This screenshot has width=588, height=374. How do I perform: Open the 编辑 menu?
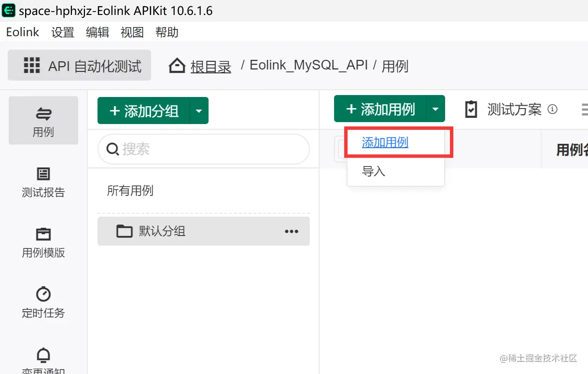pyautogui.click(x=98, y=32)
